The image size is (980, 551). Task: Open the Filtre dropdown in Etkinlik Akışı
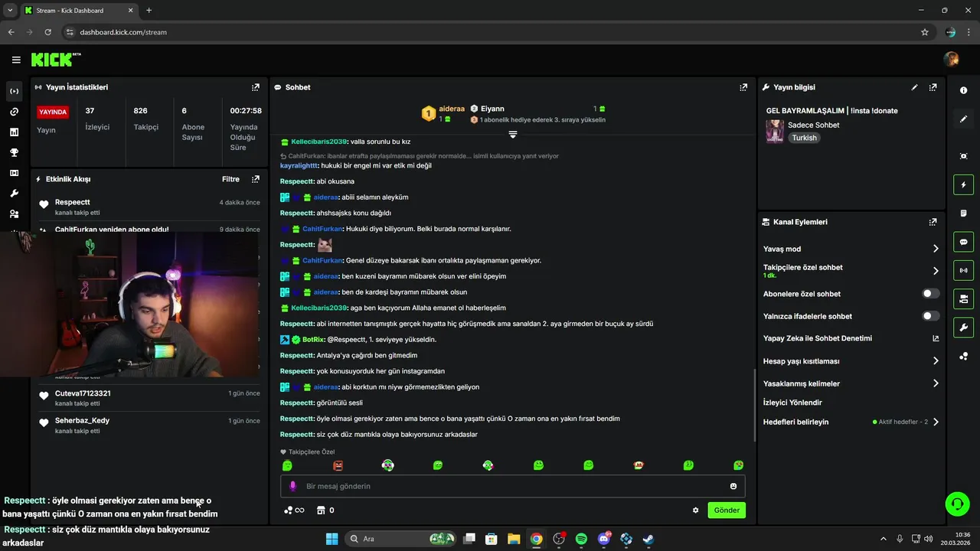point(230,179)
